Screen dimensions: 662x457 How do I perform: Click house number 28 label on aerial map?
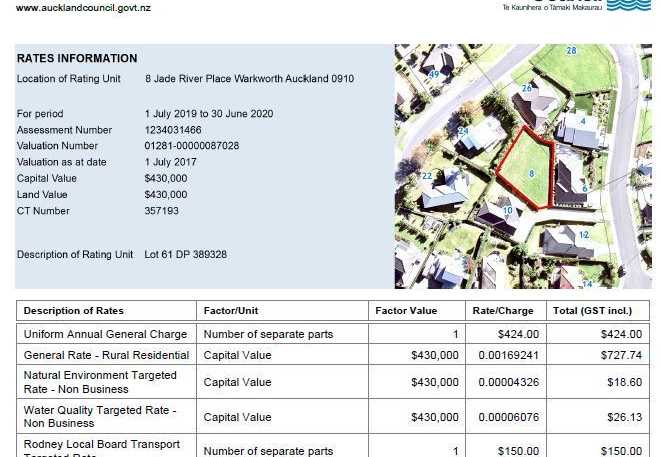tap(571, 51)
